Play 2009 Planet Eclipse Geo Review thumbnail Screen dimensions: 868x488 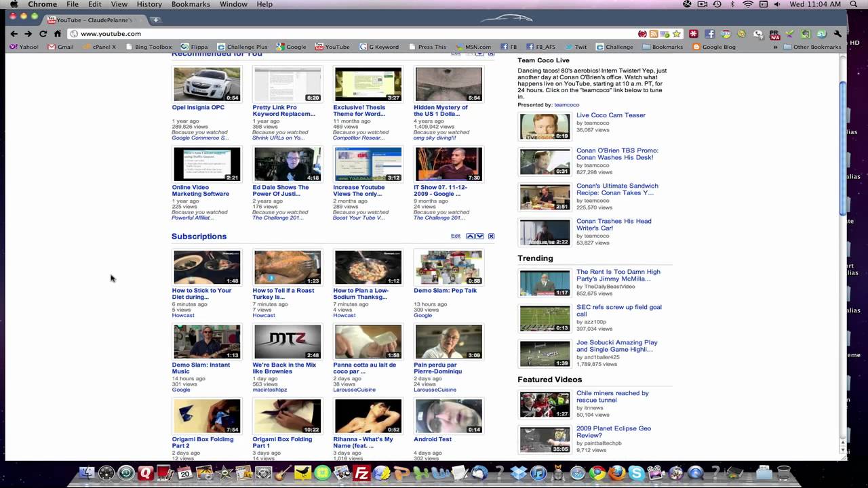coord(545,440)
